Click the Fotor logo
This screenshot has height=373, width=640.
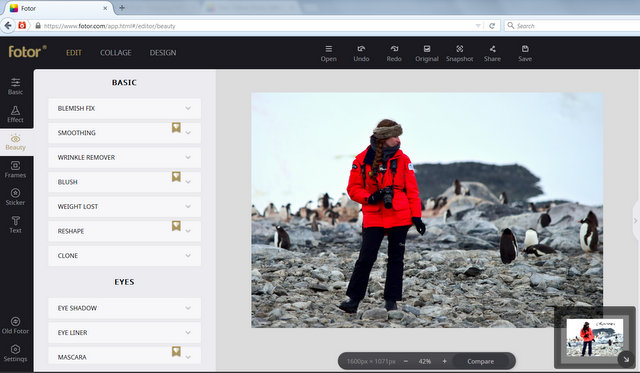pyautogui.click(x=27, y=52)
